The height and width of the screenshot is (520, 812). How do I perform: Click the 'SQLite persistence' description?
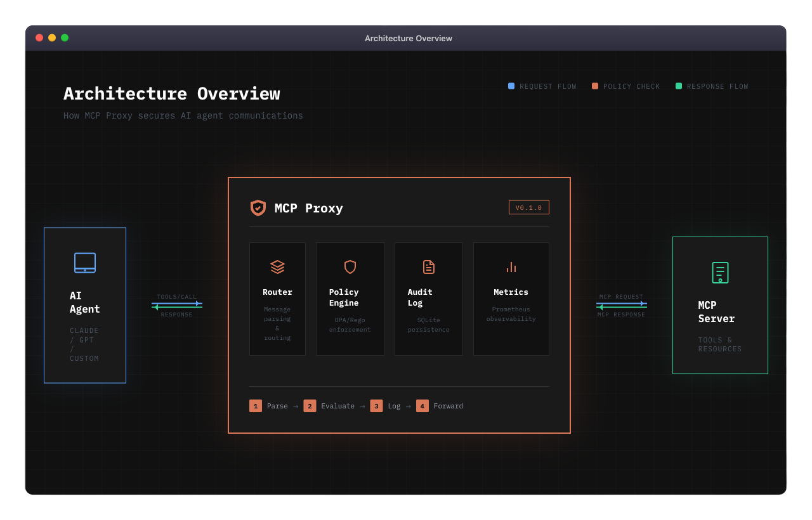(429, 325)
